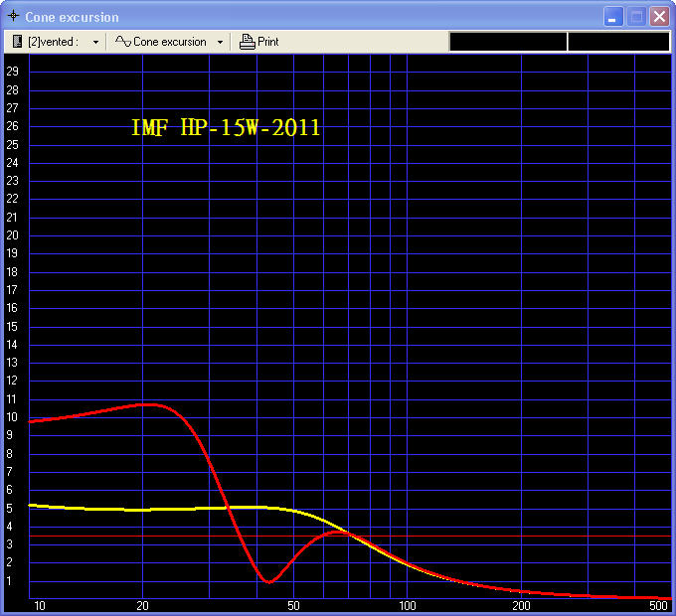The image size is (676, 616).
Task: Click the crosshair icon in the title bar
Action: click(13, 16)
